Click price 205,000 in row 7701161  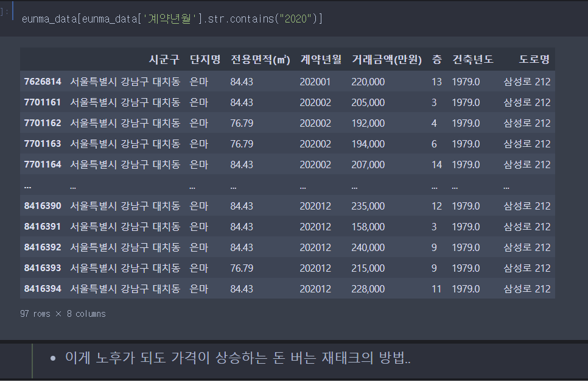pyautogui.click(x=368, y=102)
